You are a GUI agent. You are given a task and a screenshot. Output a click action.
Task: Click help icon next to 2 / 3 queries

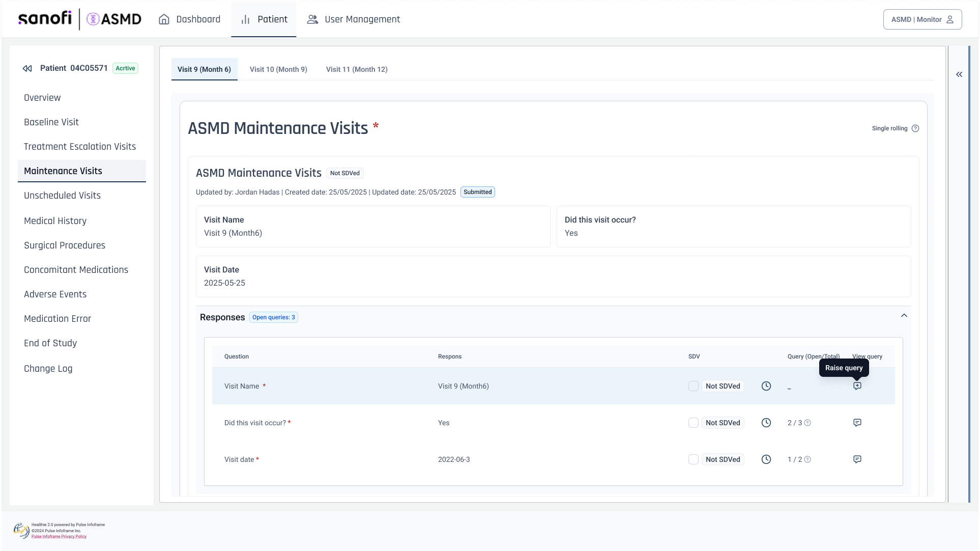tap(808, 423)
